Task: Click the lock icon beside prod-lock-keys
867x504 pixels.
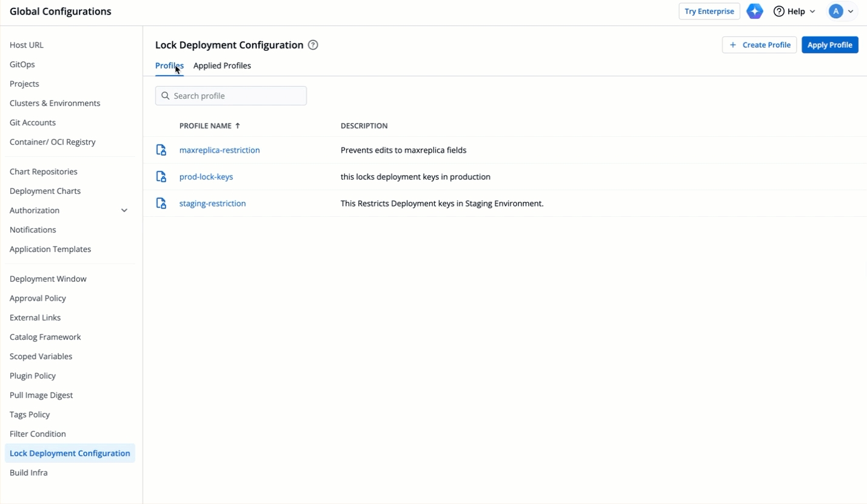Action: pyautogui.click(x=161, y=177)
